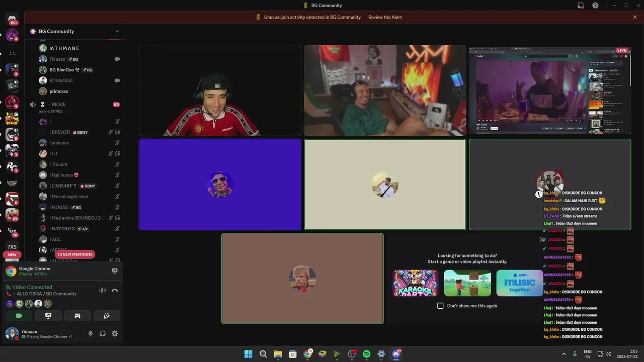Deafen with the headphones icon

(103, 333)
